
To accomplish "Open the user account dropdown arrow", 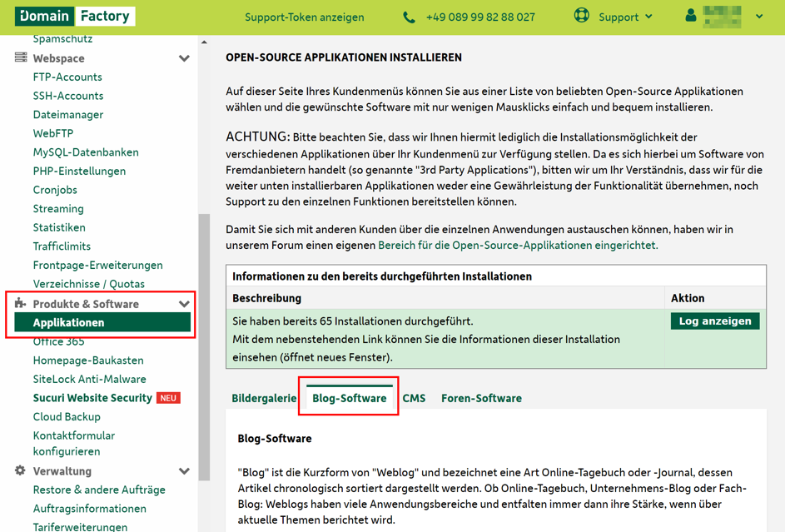I will (x=759, y=17).
